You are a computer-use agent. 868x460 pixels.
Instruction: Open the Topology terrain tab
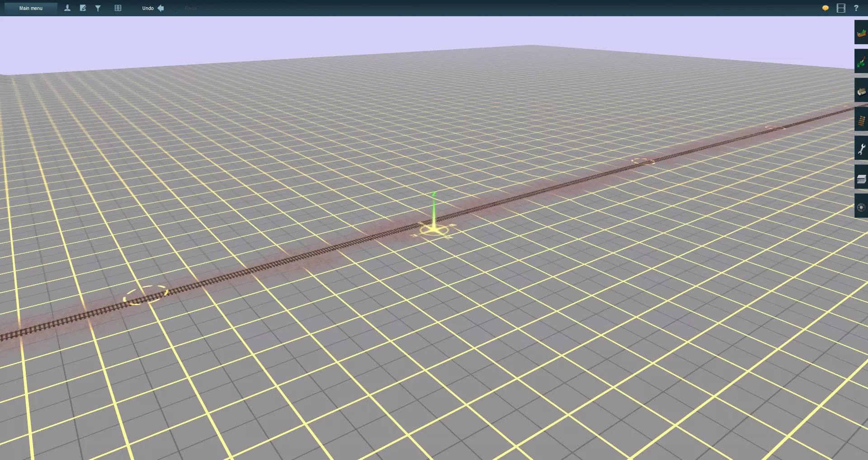click(x=861, y=33)
